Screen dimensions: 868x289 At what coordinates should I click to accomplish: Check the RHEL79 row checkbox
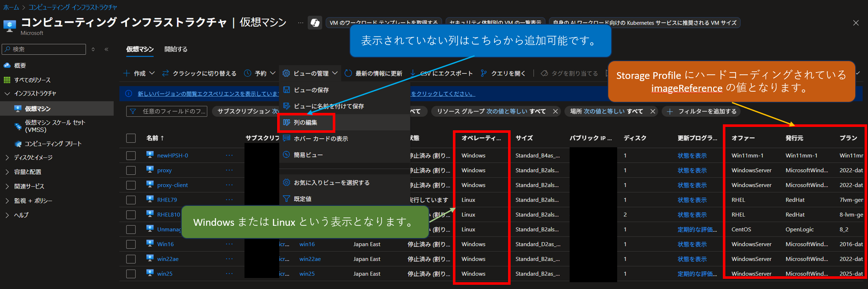131,200
